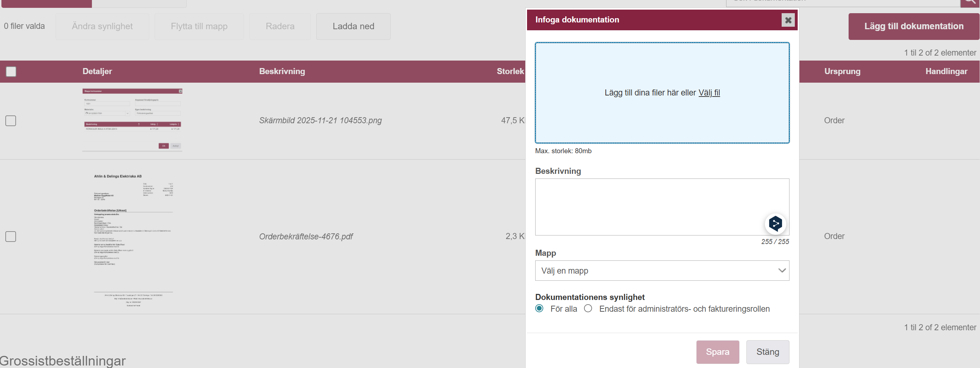Open the Orderbekräftelse PDF thumbnail
The width and height of the screenshot is (980, 368).
click(x=133, y=236)
